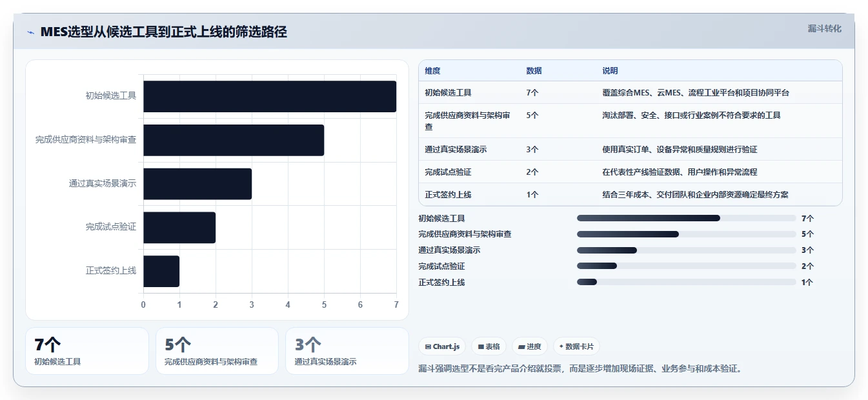The image size is (868, 400).
Task: Click the 维度 column header
Action: click(432, 71)
